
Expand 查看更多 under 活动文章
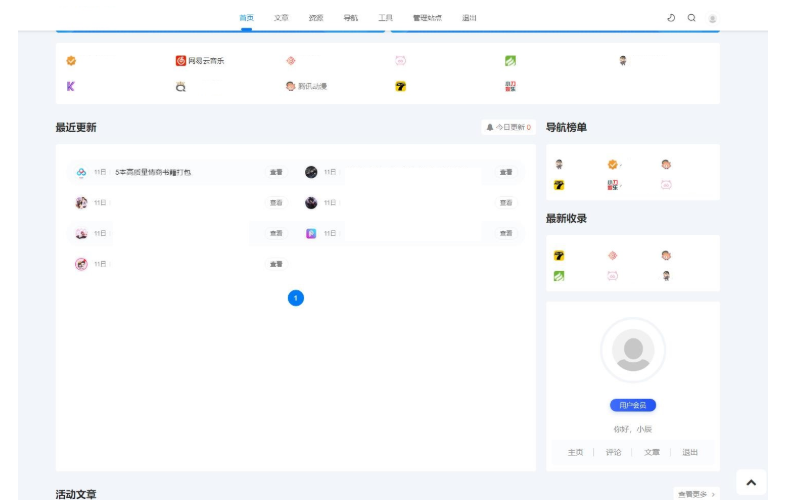(x=696, y=494)
